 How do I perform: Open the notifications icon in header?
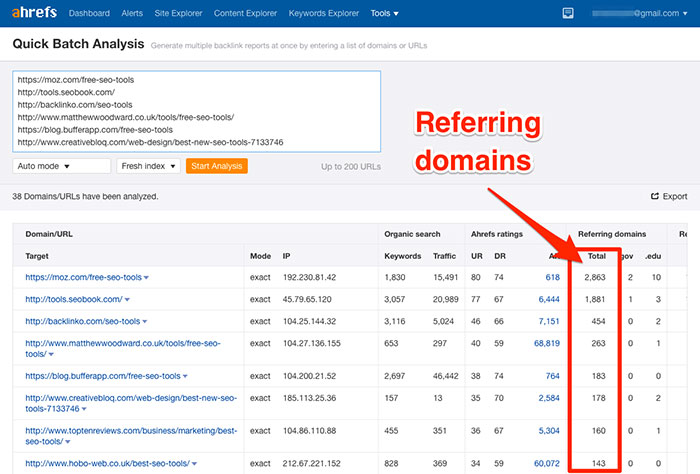point(568,13)
